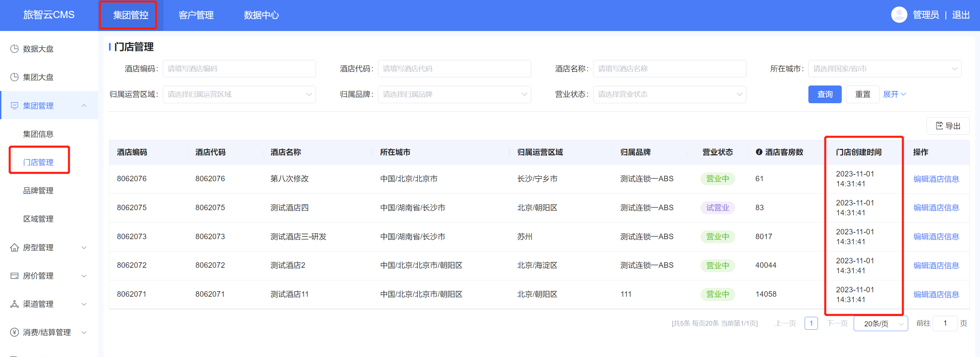The image size is (980, 357).
Task: Click room count 40044 cell
Action: pos(765,265)
